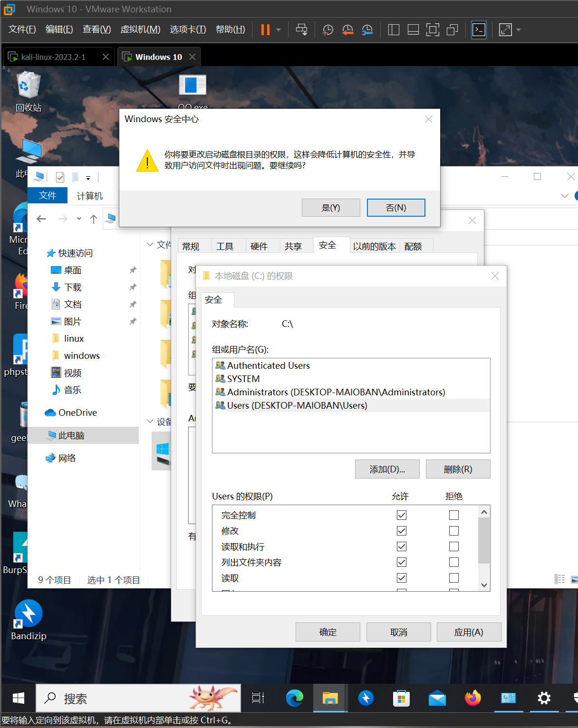Open the snapshot manager icon

(x=367, y=30)
